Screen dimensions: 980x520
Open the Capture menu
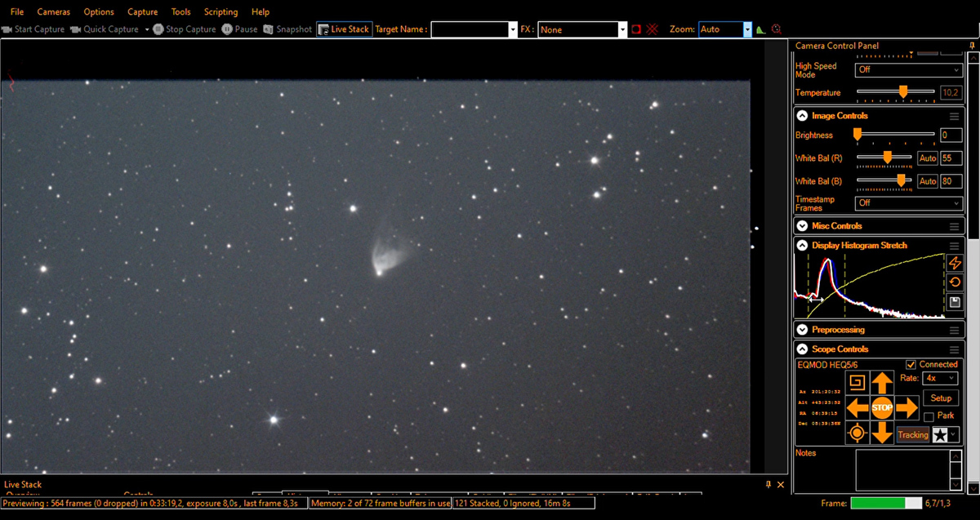coord(143,12)
